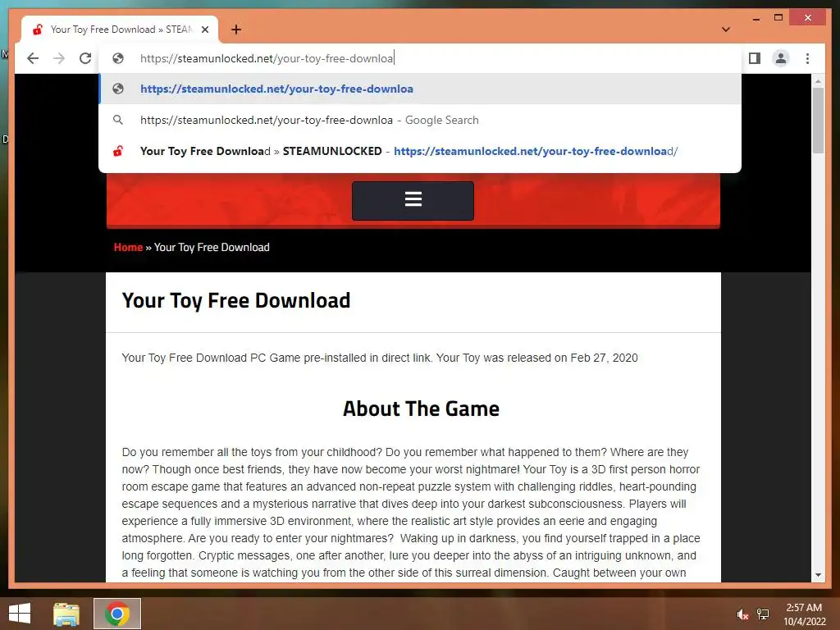This screenshot has height=630, width=840.
Task: Close the Your Toy Free Download tab
Action: 204,30
